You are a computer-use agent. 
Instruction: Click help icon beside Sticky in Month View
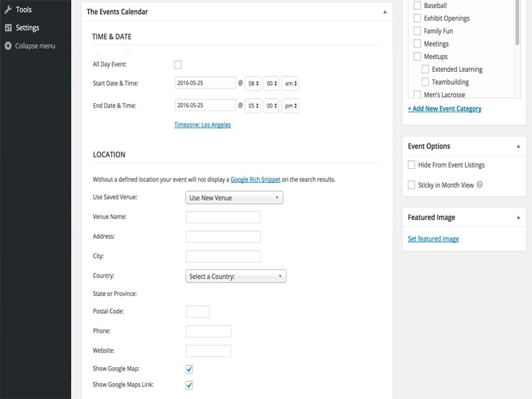[x=479, y=185]
